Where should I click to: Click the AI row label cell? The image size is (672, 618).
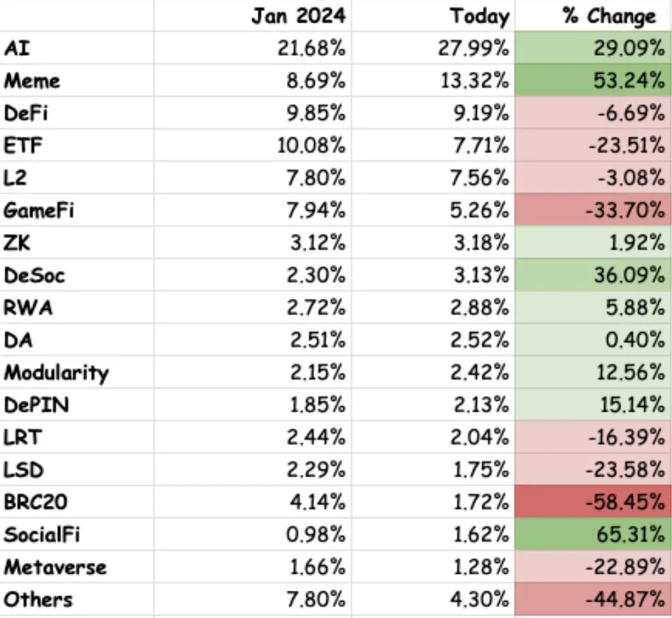point(77,48)
